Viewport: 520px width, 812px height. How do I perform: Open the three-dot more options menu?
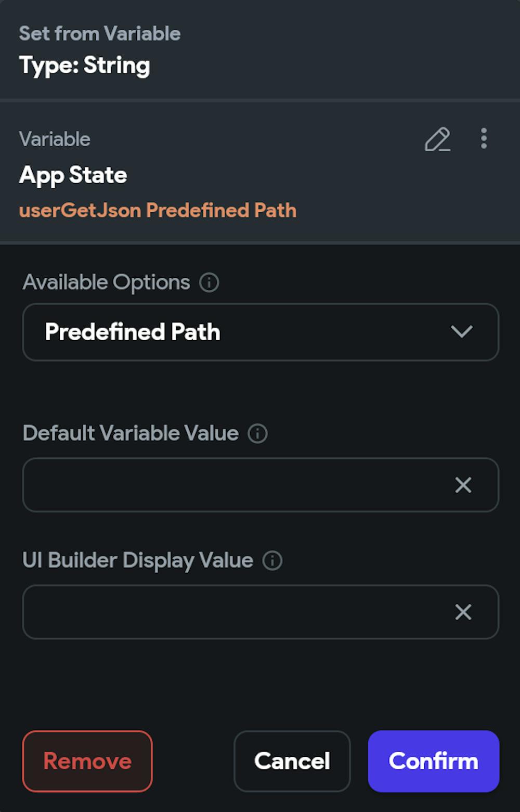coord(484,138)
